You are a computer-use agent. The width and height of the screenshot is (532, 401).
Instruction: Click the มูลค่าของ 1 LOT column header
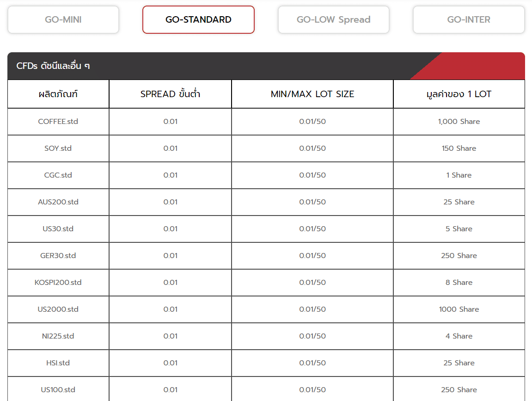tap(459, 94)
